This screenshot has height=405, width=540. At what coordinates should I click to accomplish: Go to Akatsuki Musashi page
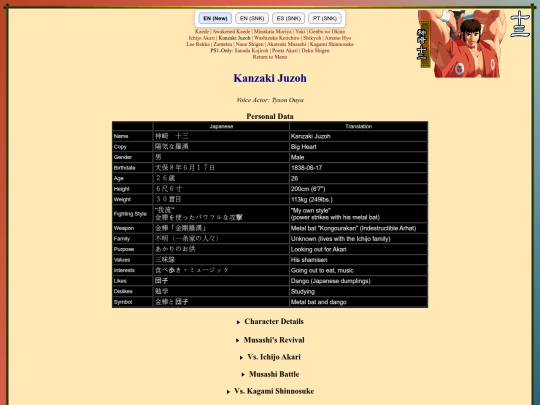[287, 44]
